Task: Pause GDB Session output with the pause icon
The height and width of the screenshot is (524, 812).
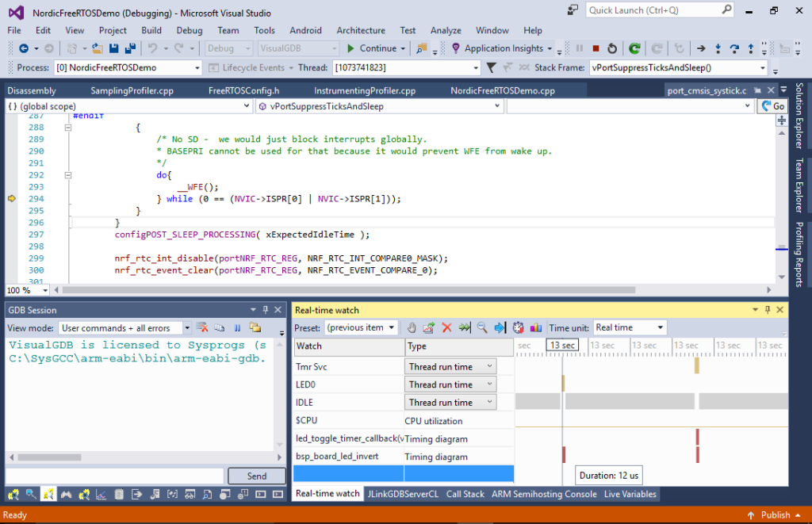Action: click(236, 327)
